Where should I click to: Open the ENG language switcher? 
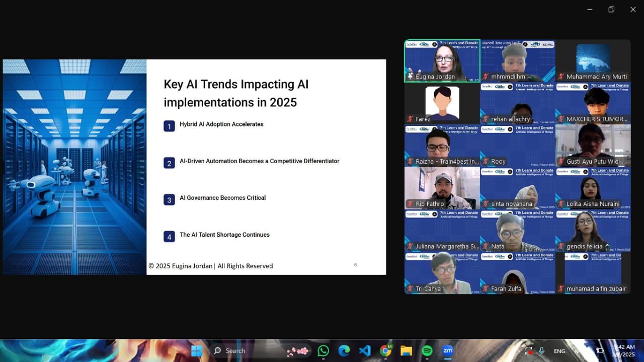point(559,351)
